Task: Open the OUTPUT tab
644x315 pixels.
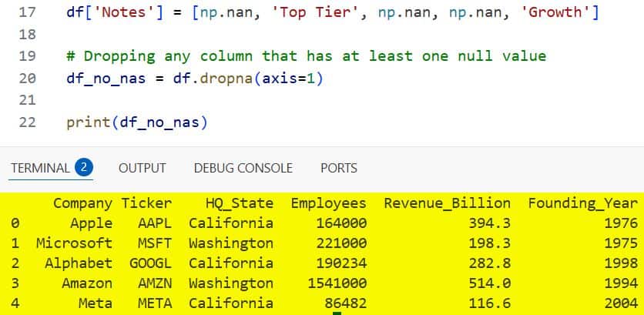Action: click(142, 168)
